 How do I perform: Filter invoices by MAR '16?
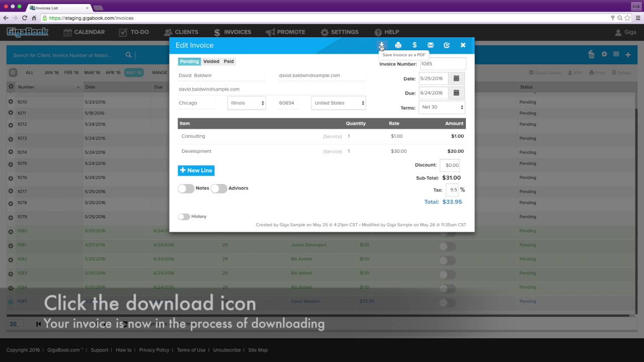pyautogui.click(x=92, y=73)
